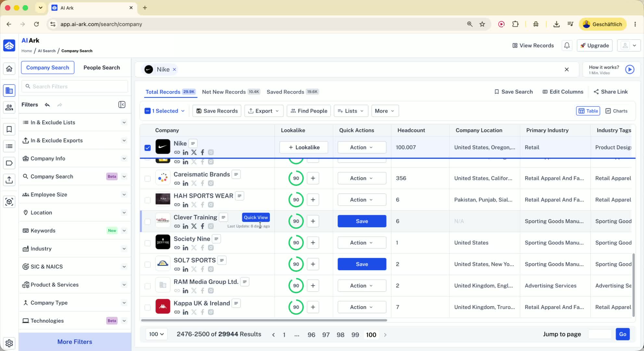
Task: Select the Kappa UK & Ireland checkbox
Action: pos(148,307)
